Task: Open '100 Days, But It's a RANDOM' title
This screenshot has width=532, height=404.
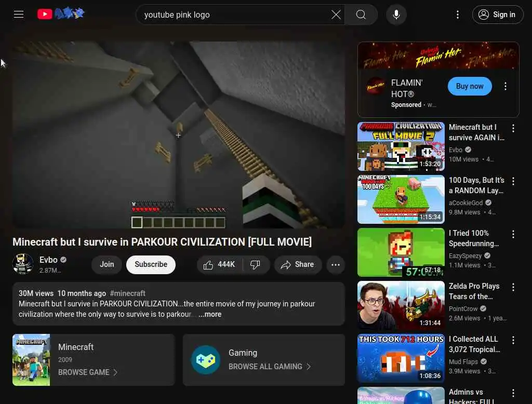Action: coord(476,185)
